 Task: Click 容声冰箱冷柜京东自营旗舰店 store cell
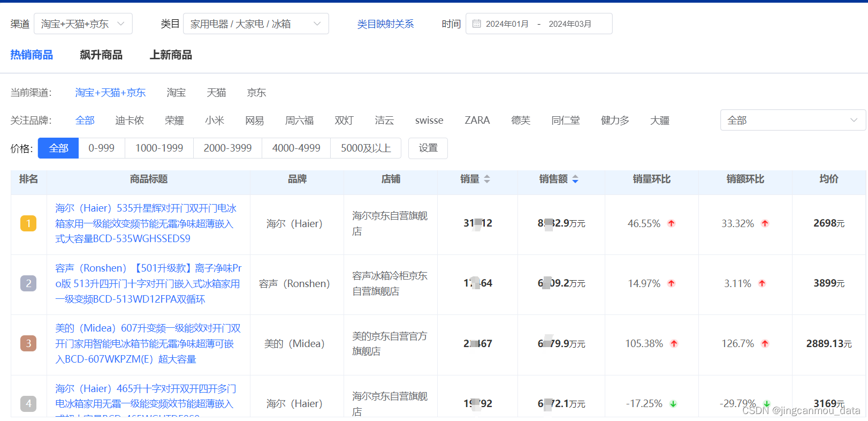(x=390, y=283)
